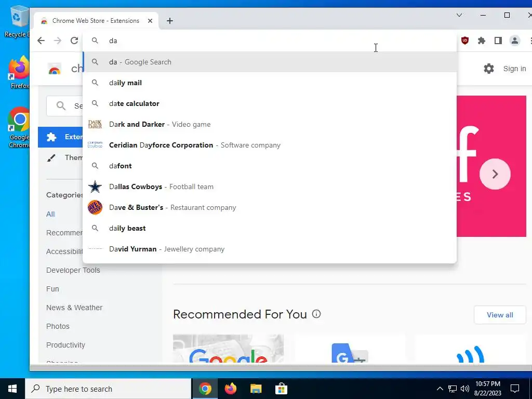The width and height of the screenshot is (532, 399).
Task: Open the Google Translate extension thumbnail
Action: tap(350, 349)
